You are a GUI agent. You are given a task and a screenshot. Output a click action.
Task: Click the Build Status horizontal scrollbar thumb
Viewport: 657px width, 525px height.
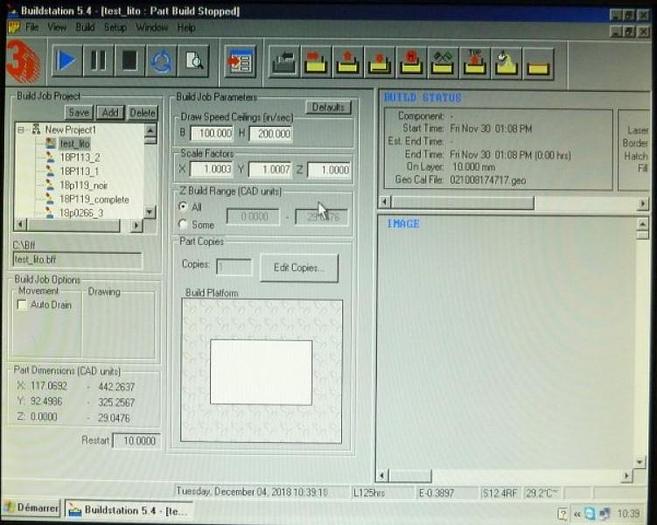462,203
